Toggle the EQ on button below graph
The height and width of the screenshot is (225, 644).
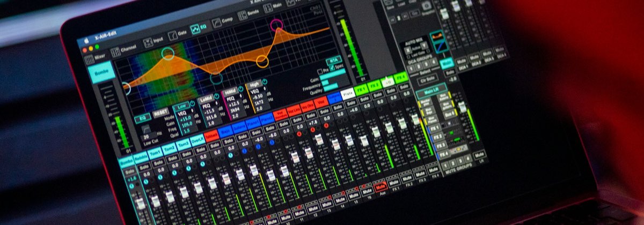click(142, 117)
